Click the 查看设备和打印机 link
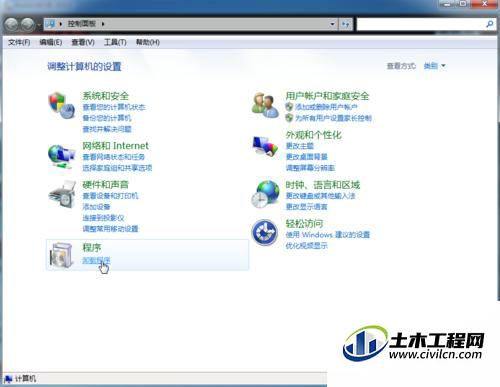 pyautogui.click(x=110, y=196)
